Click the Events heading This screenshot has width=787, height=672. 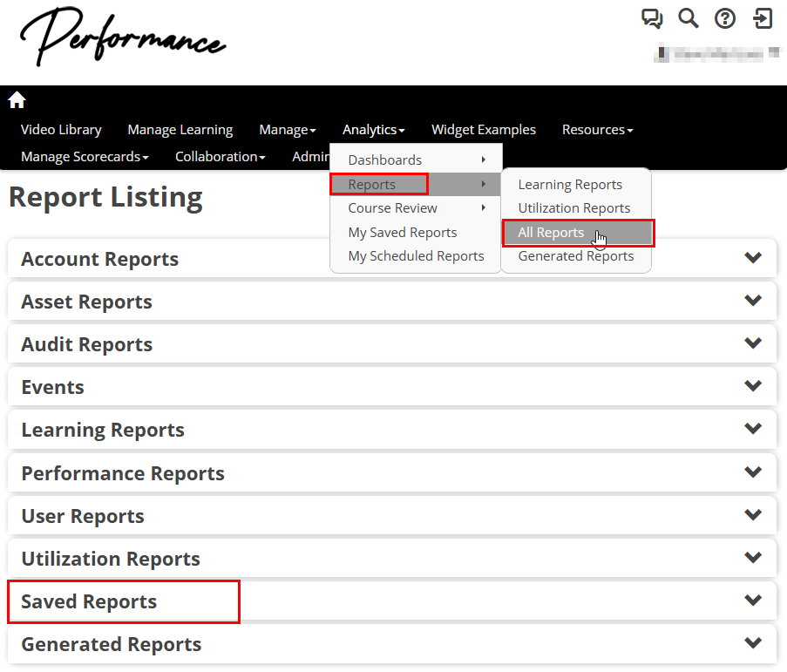click(52, 387)
